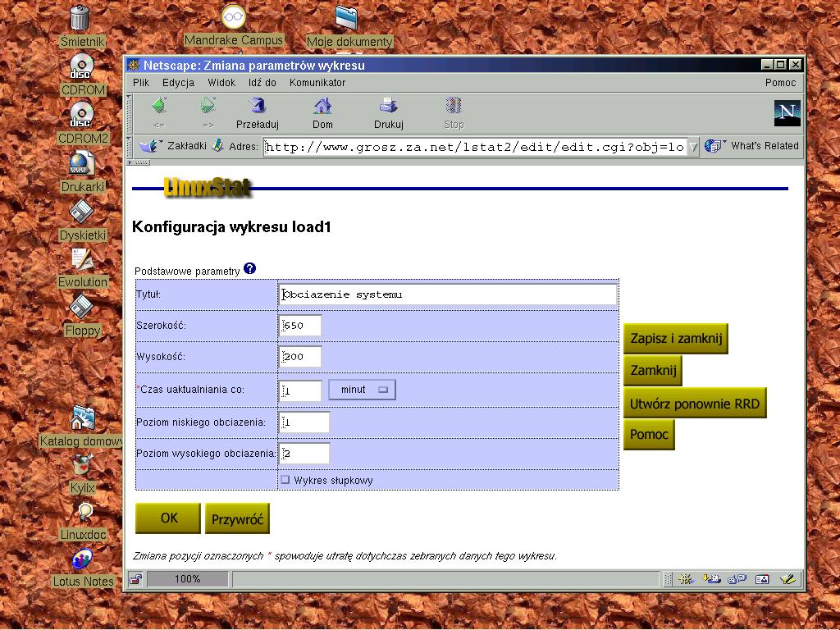Click the Home (Dom) toolbar icon

click(x=322, y=107)
